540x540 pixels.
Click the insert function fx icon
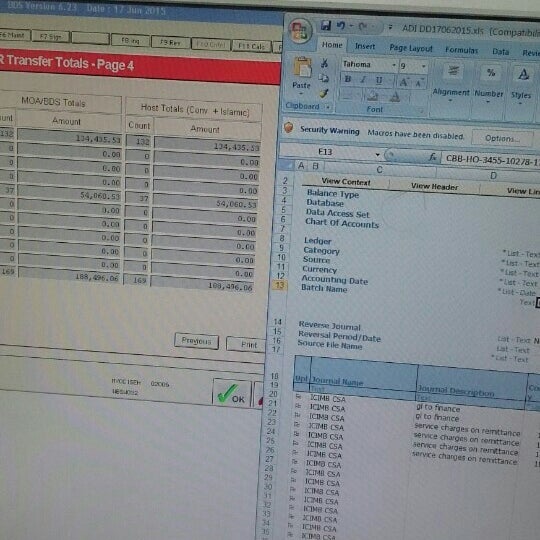[433, 157]
